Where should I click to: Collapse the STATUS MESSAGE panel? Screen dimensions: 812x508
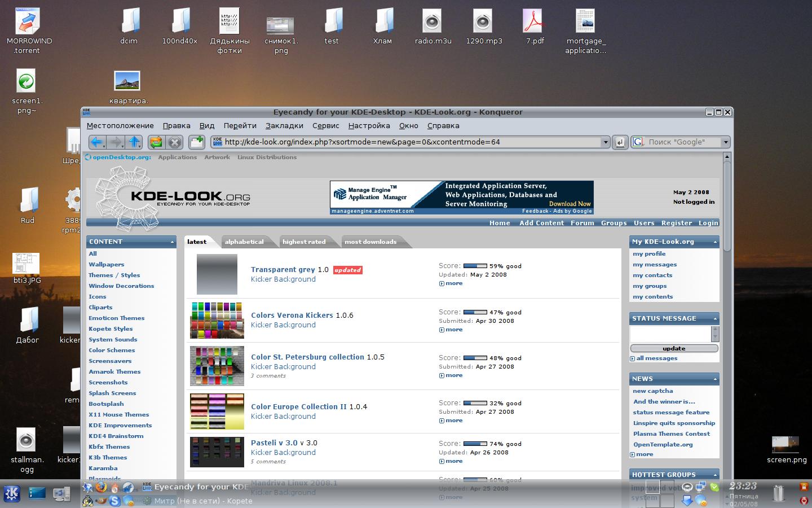(715, 318)
